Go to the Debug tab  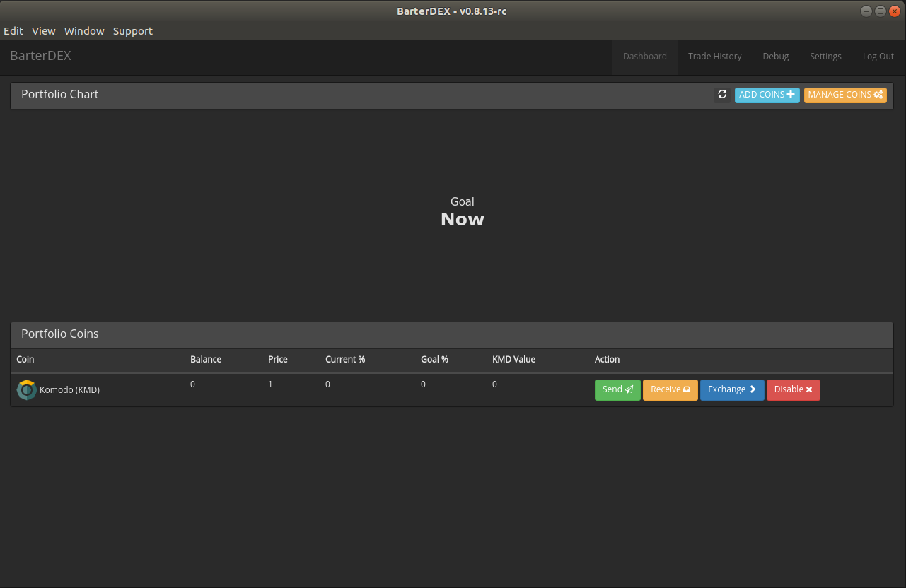(x=776, y=57)
